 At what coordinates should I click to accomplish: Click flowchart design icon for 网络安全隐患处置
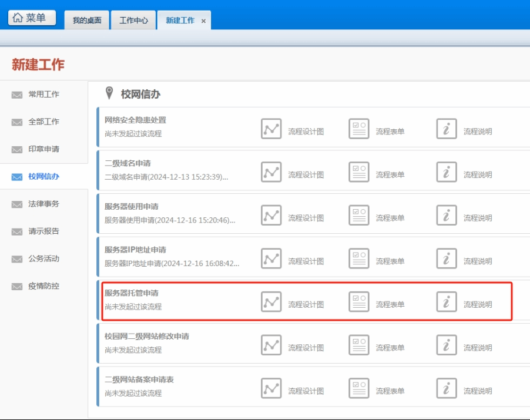click(271, 129)
